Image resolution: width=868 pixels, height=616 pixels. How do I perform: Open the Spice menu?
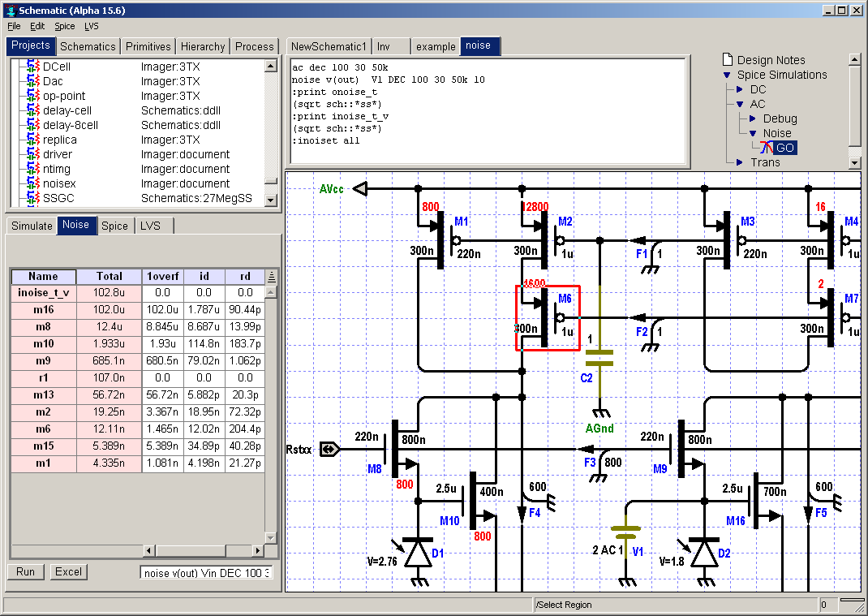click(64, 26)
